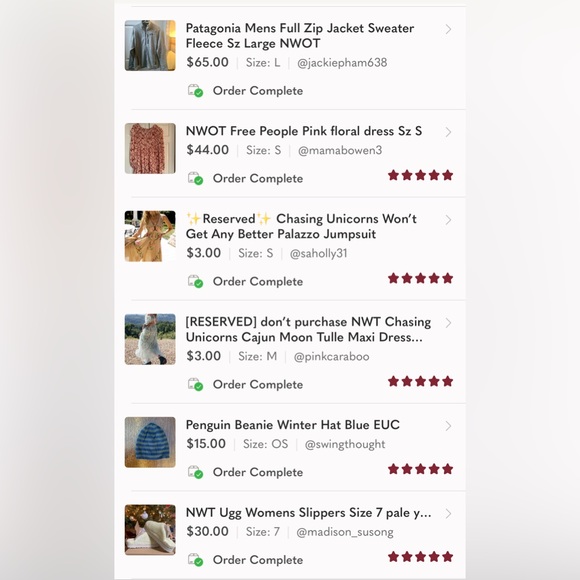
Task: Click the blue striped beanie thumbnail
Action: point(150,442)
